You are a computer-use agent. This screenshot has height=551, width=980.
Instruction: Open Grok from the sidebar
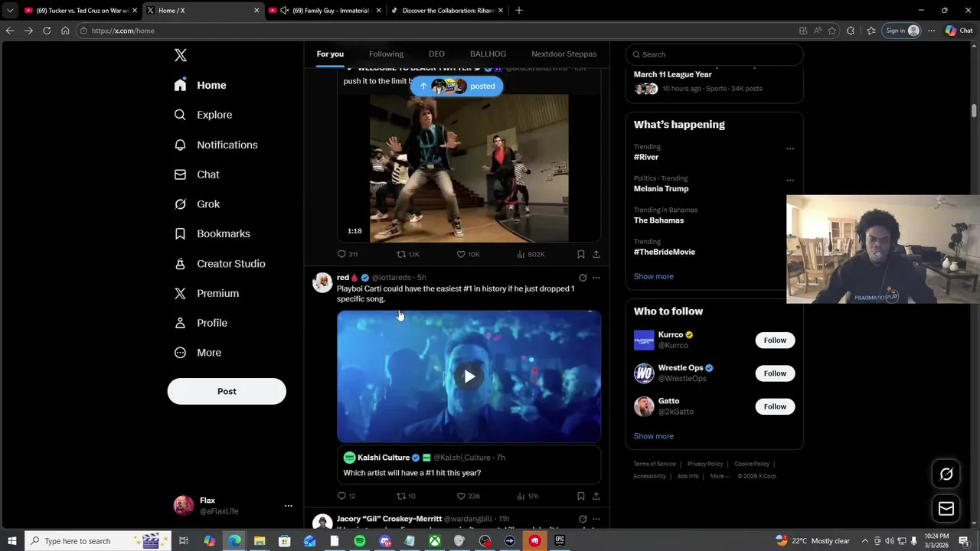click(x=197, y=204)
